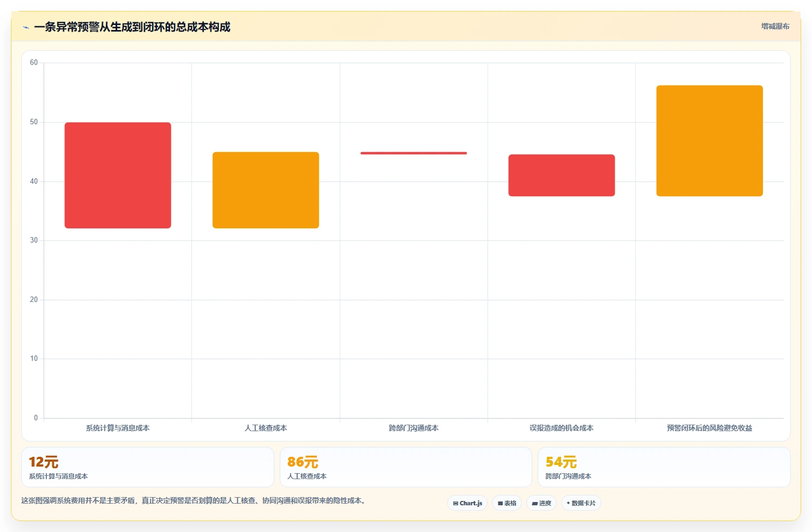Viewport: 812px width, 532px height.
Task: Click the 跨部门沟通成本 caption under 54元
Action: (x=568, y=476)
